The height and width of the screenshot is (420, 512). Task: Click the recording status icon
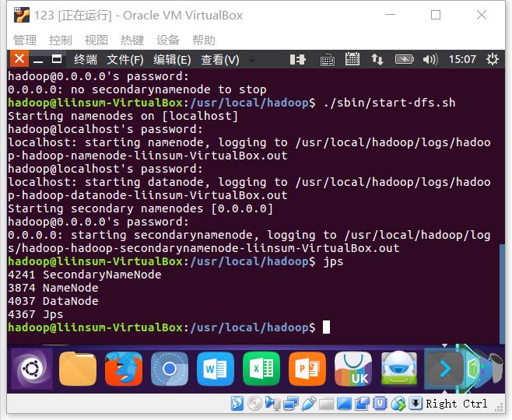[x=362, y=404]
